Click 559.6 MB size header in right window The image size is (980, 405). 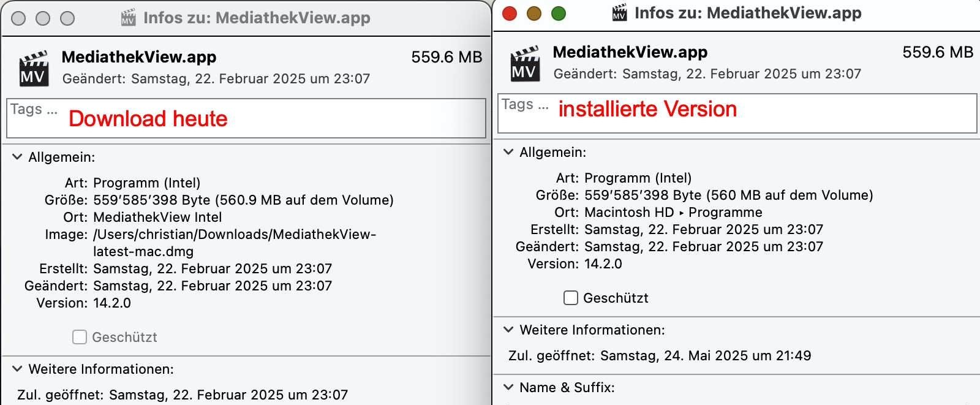[938, 52]
